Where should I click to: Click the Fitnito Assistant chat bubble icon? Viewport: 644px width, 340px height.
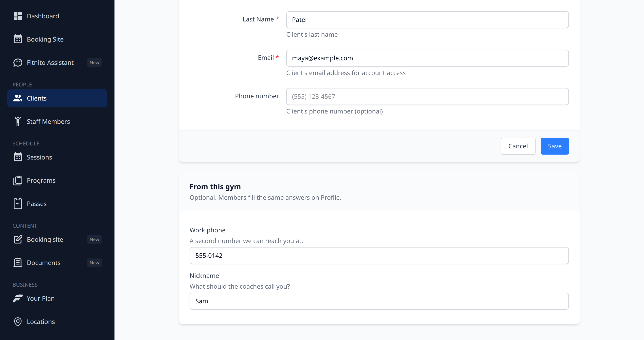[x=18, y=63]
